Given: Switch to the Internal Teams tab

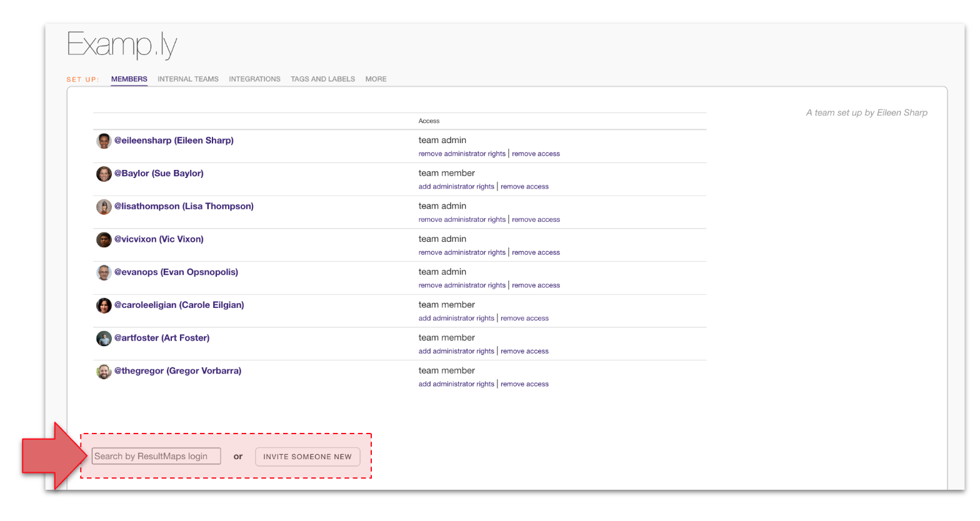Looking at the screenshot, I should click(187, 79).
